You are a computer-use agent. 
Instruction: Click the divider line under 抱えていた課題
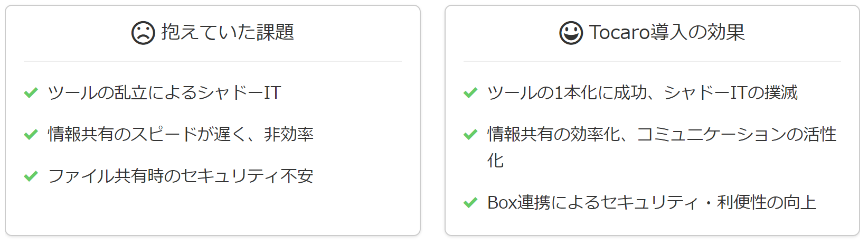click(213, 61)
